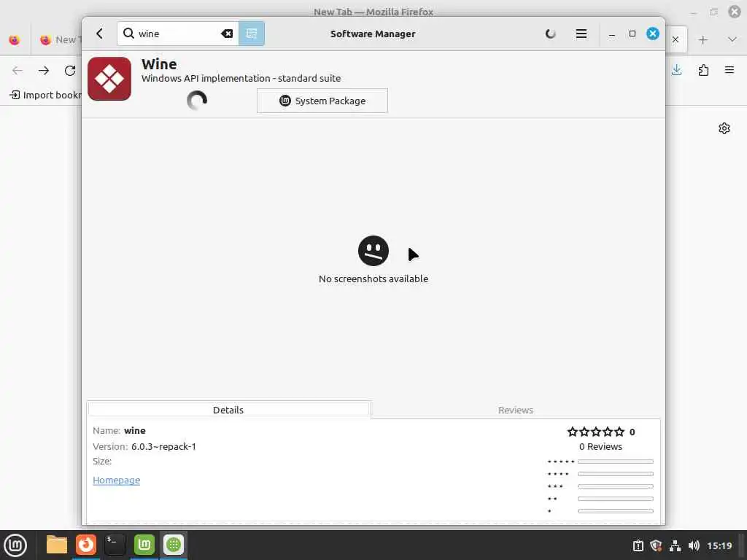The image size is (747, 560).
Task: Click the Firefox pinned tab icon
Action: coord(15,40)
